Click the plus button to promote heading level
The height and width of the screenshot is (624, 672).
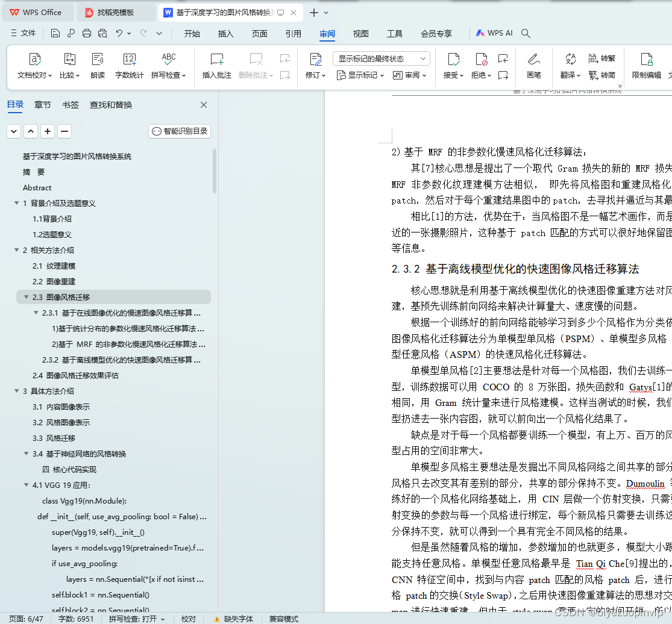coord(48,131)
